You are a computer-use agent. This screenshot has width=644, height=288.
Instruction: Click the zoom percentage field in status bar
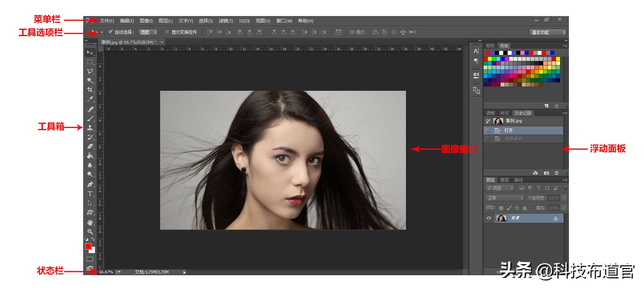coord(106,272)
